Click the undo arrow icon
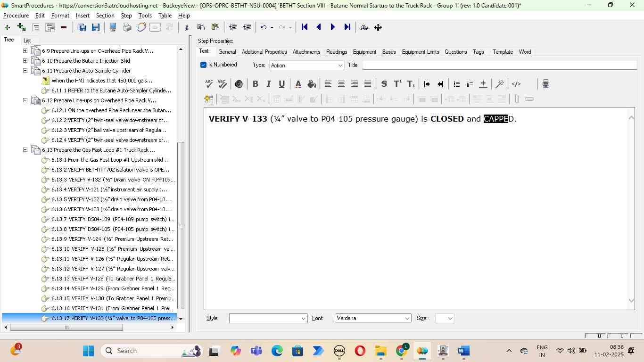644x362 pixels. (264, 27)
